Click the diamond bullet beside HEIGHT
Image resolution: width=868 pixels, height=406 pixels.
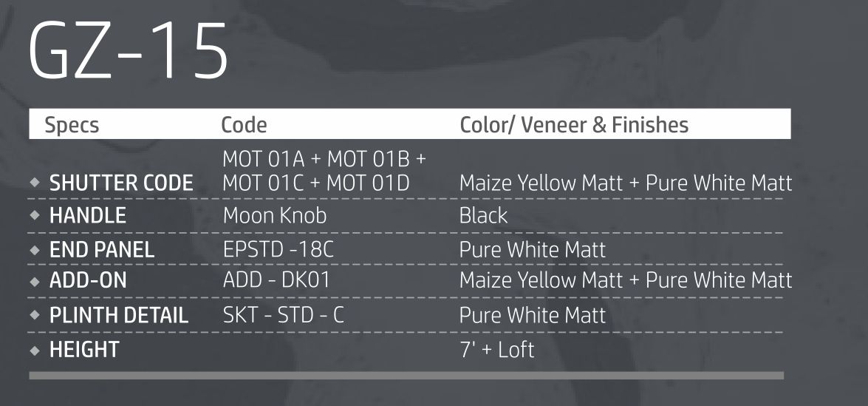click(x=35, y=350)
